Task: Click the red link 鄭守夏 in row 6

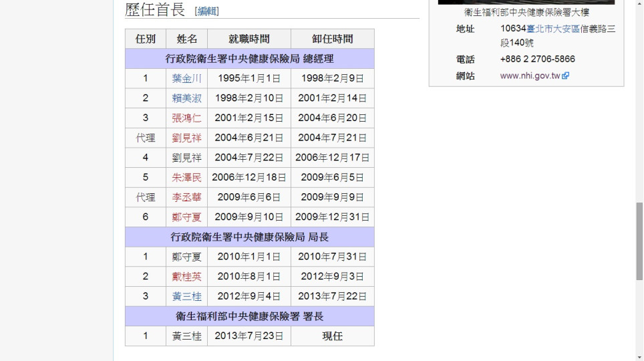Action: click(186, 217)
